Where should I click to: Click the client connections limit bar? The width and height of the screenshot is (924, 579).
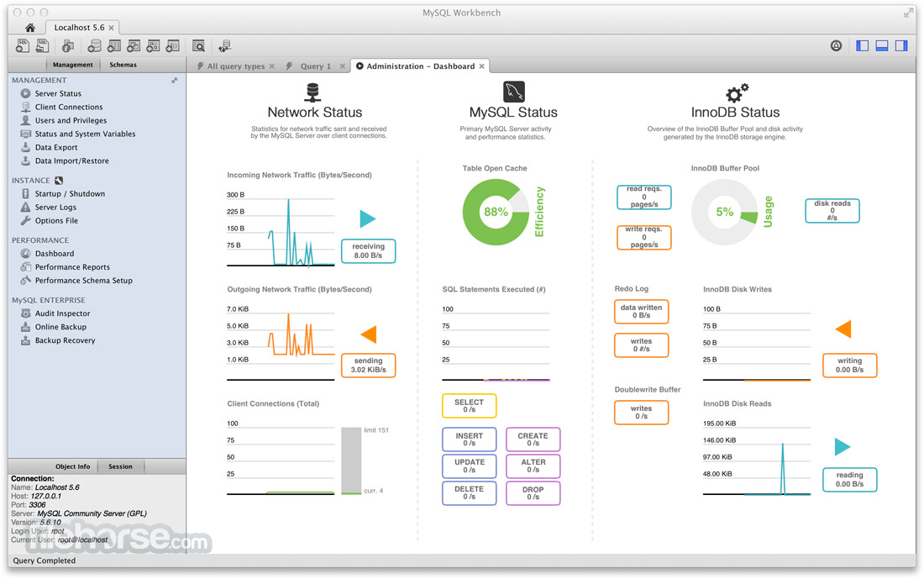(x=351, y=461)
